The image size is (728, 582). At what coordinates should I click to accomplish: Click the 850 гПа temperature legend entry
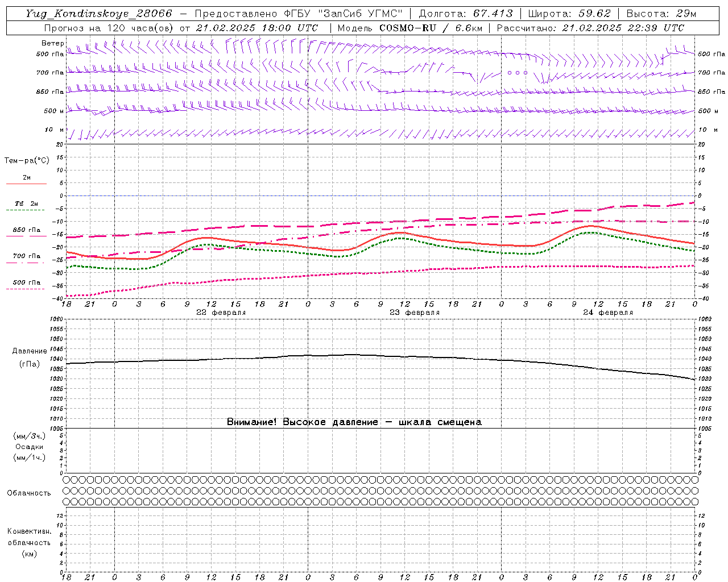click(x=26, y=230)
